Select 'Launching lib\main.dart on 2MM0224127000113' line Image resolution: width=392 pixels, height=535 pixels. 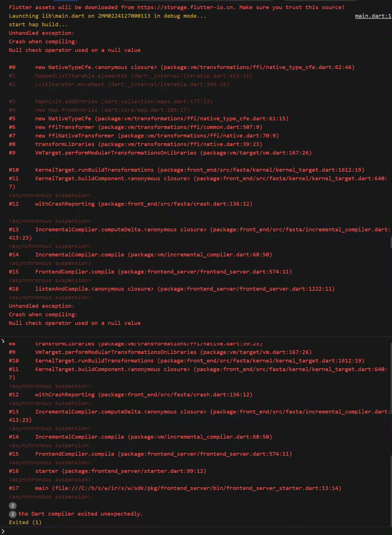tap(107, 16)
